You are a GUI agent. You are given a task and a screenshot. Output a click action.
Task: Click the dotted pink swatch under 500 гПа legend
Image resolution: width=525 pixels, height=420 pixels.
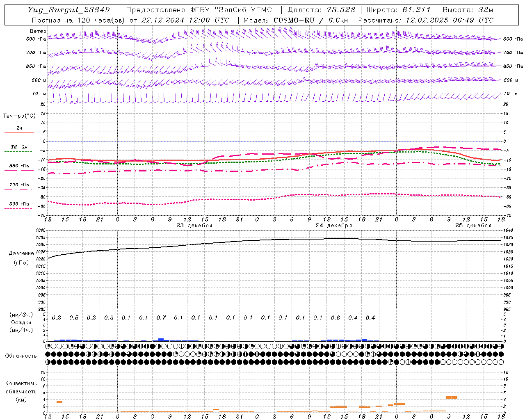(18, 208)
